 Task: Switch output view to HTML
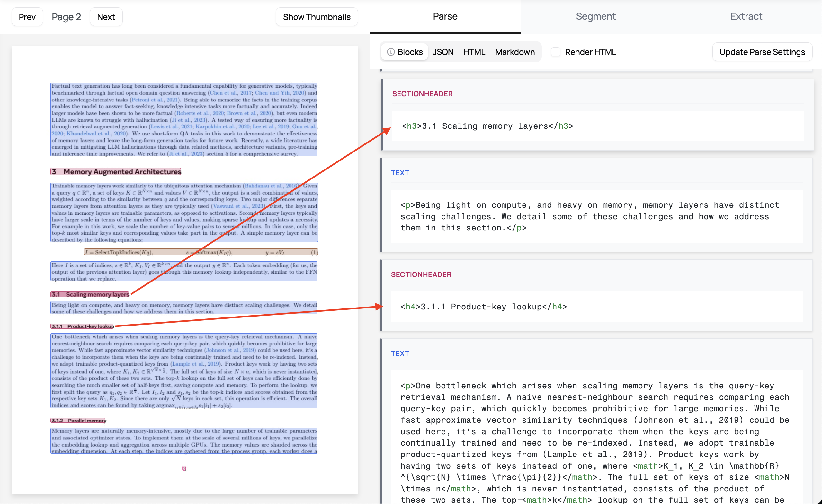[x=474, y=52]
